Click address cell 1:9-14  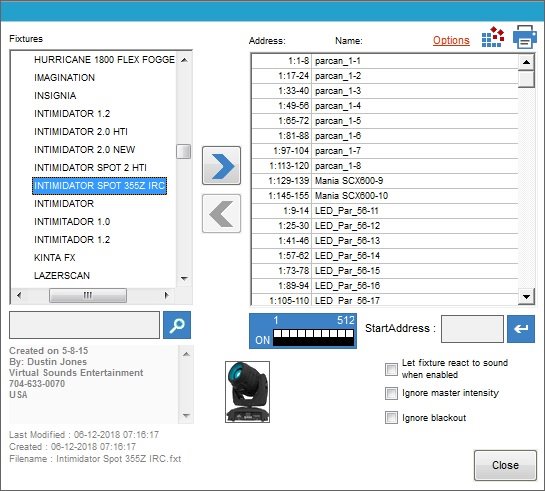[282, 211]
